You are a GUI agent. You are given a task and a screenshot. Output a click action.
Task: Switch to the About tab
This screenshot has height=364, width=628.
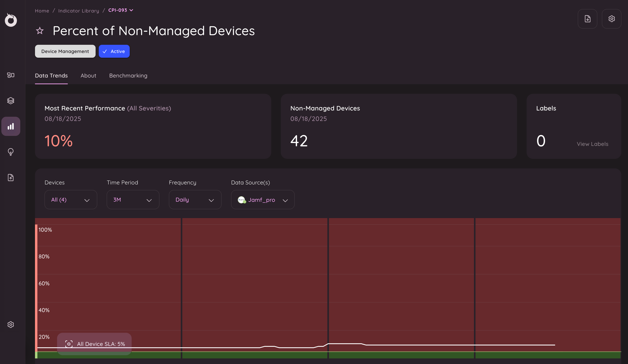[88, 76]
